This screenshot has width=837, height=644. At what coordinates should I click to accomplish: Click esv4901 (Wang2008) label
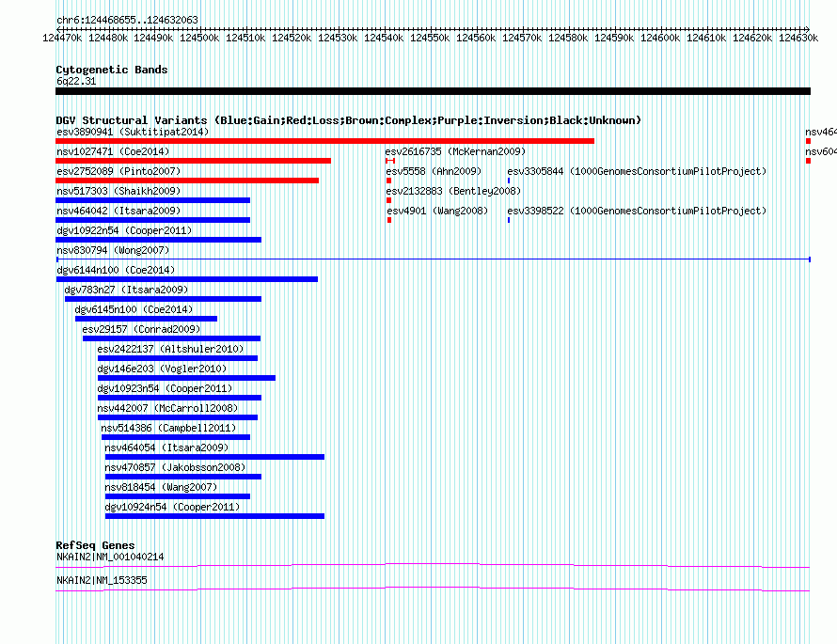437,211
